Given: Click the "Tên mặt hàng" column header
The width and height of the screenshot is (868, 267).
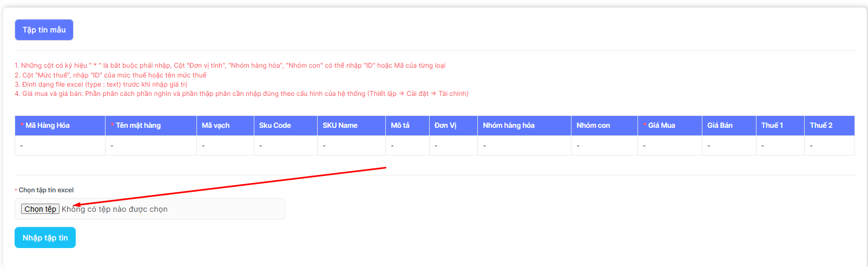Looking at the screenshot, I should tap(138, 126).
